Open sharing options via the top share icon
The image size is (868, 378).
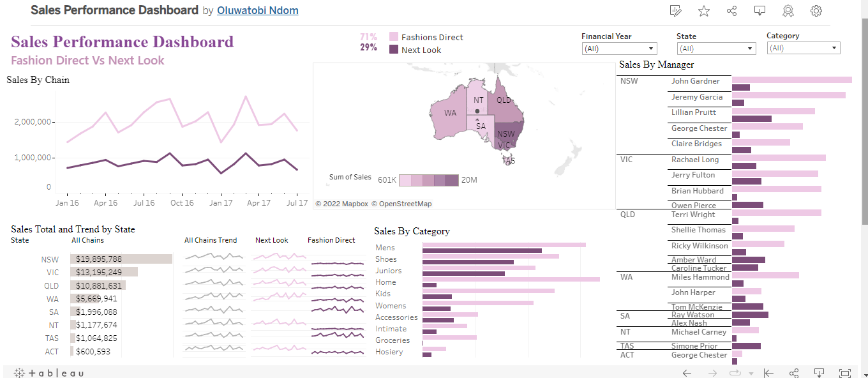pos(731,11)
